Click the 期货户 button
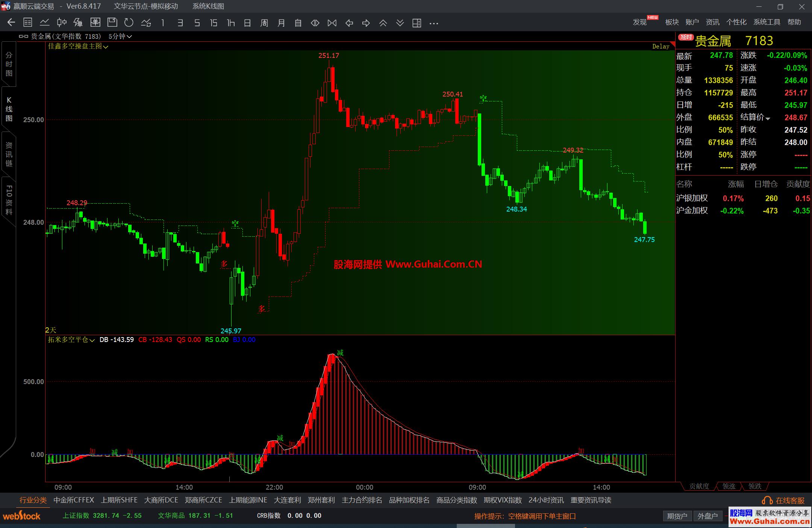Viewport: 812px width, 528px height. [x=677, y=516]
